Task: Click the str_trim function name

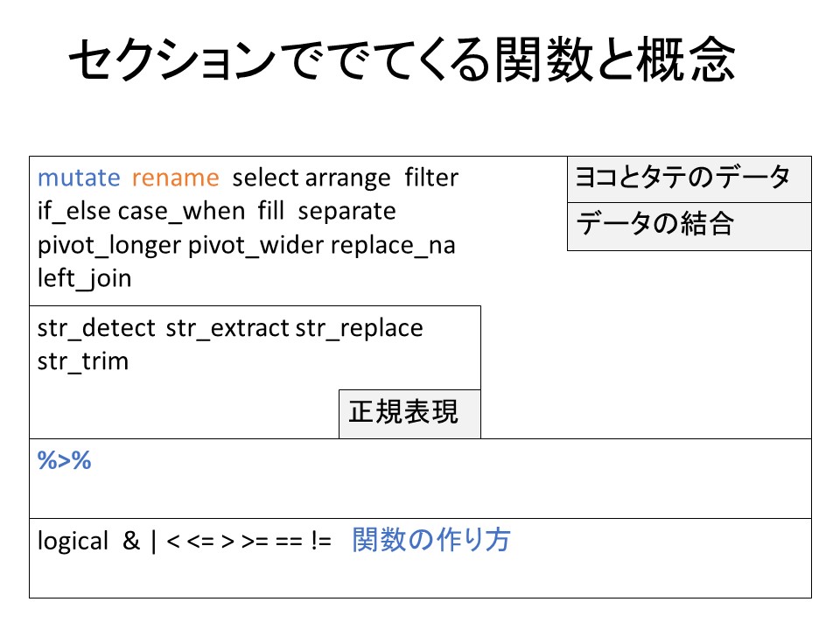Action: 82,361
